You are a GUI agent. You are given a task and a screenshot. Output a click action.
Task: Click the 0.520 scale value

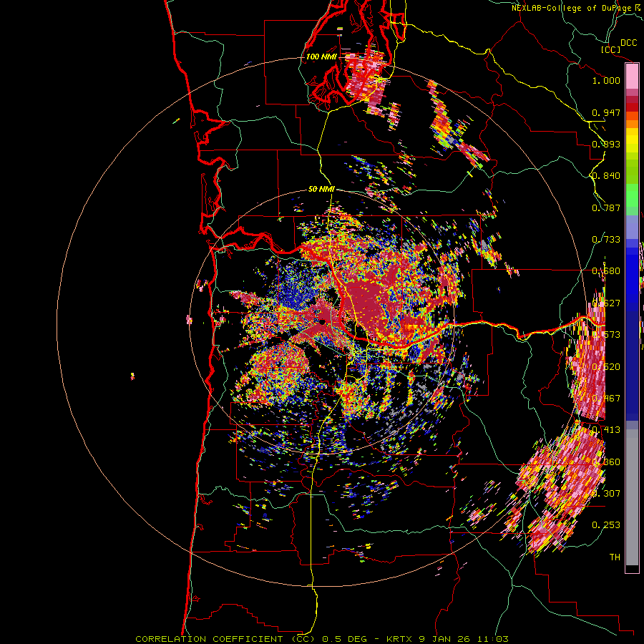tap(606, 367)
